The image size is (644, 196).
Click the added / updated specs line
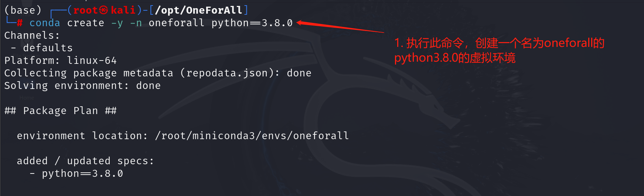pyautogui.click(x=85, y=161)
